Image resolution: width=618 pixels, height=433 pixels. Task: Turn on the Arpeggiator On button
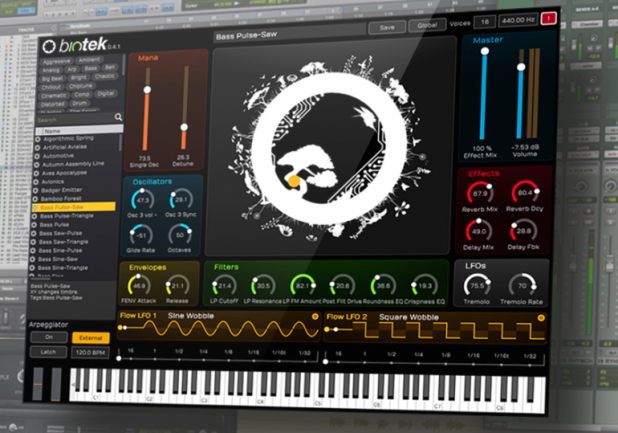click(49, 337)
